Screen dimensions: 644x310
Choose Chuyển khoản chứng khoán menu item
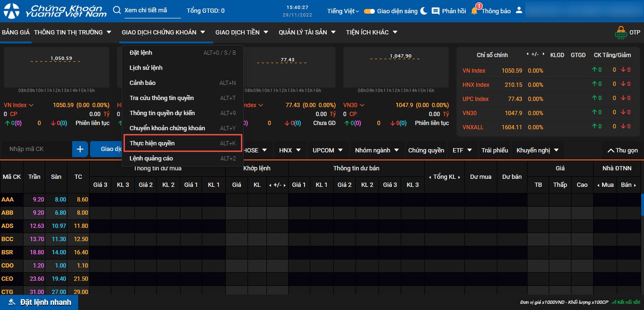click(167, 128)
